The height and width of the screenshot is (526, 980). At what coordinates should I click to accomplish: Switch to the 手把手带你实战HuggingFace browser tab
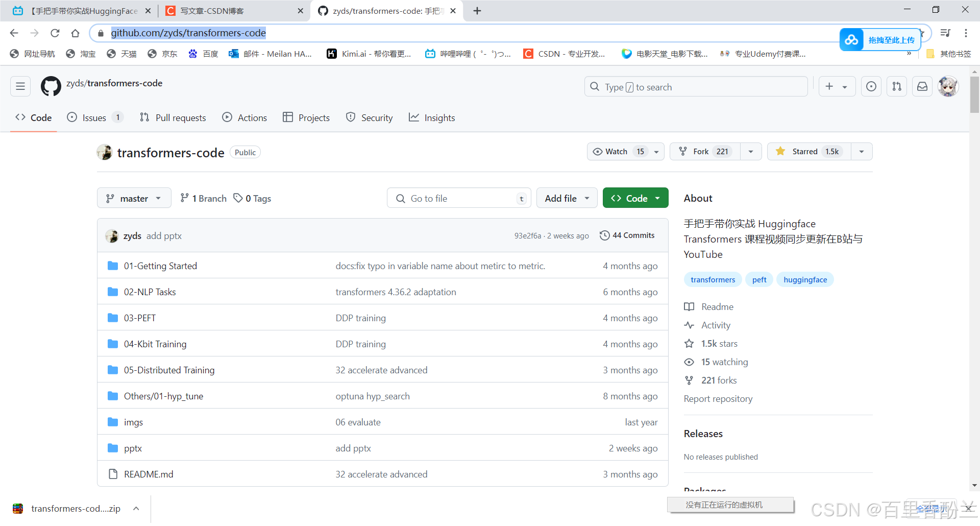pyautogui.click(x=82, y=11)
